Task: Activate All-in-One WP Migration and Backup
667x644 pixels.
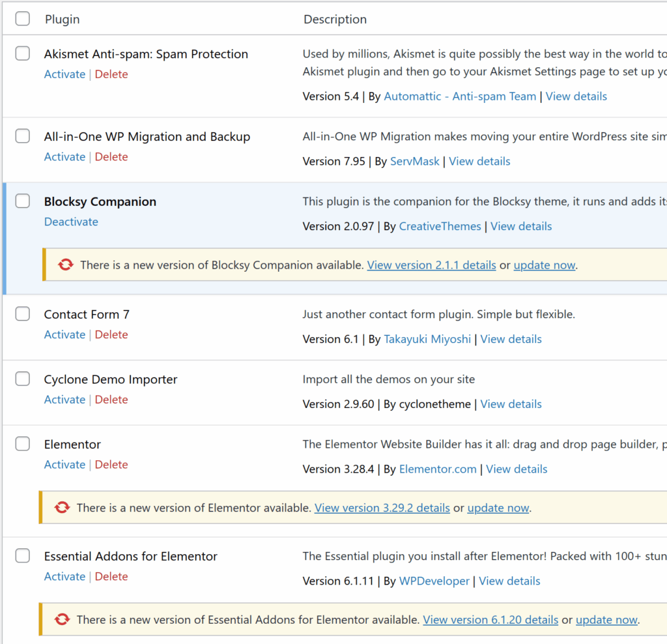Action: 64,156
